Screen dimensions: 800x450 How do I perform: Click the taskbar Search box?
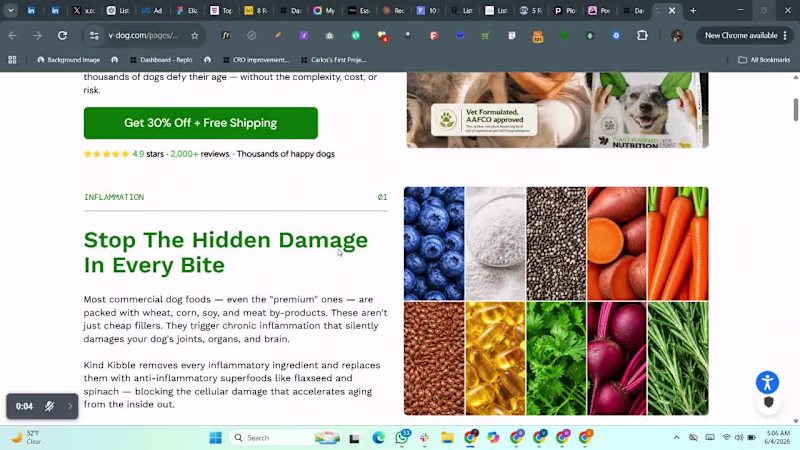(x=284, y=438)
